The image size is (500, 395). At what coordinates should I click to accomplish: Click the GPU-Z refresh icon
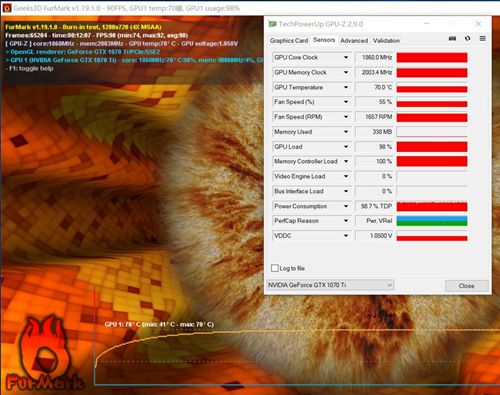(x=468, y=39)
